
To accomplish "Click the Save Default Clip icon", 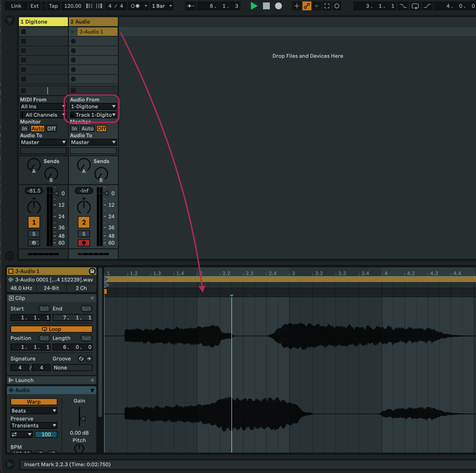I will coord(92,271).
